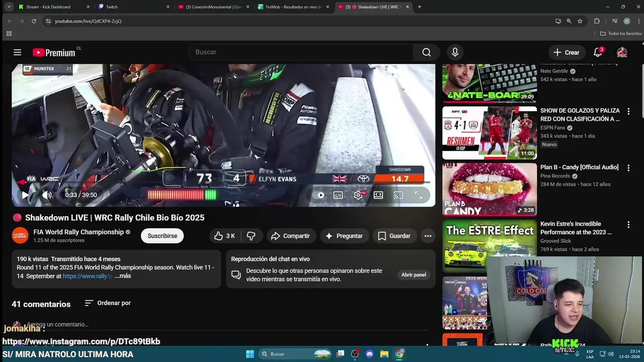This screenshot has height=362, width=644.
Task: Open the Windows Start menu
Action: click(250, 354)
